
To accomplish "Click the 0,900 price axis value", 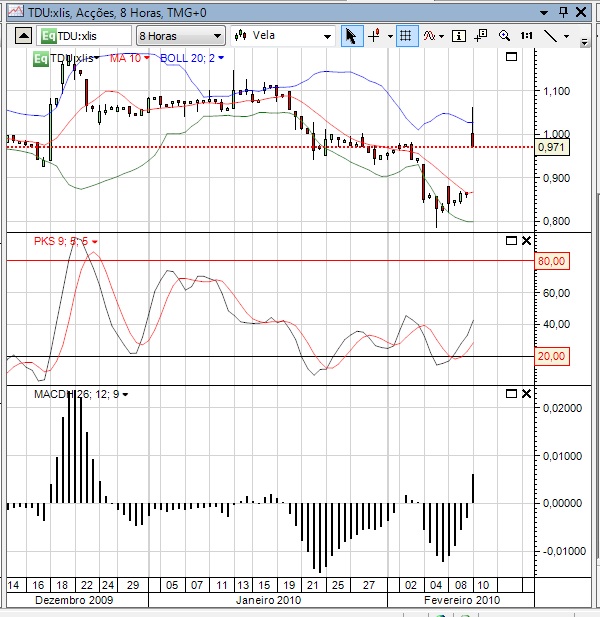I will pyautogui.click(x=556, y=178).
